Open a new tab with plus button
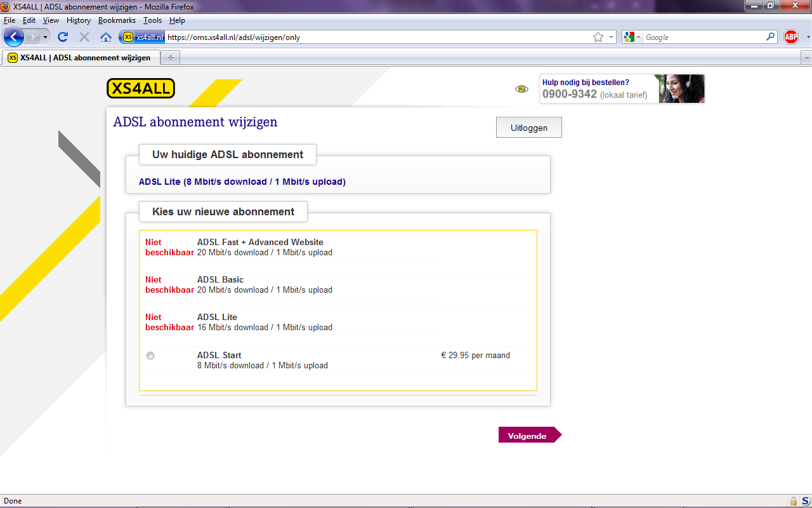Viewport: 812px width, 508px height. tap(170, 58)
